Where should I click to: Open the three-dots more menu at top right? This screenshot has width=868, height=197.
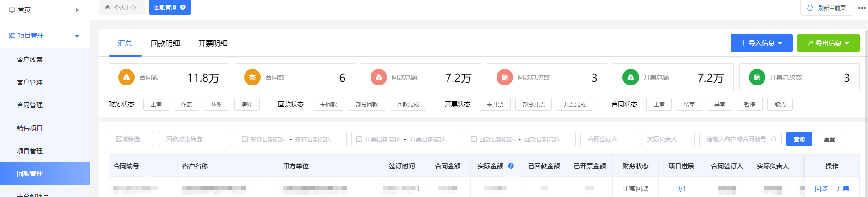[x=862, y=8]
